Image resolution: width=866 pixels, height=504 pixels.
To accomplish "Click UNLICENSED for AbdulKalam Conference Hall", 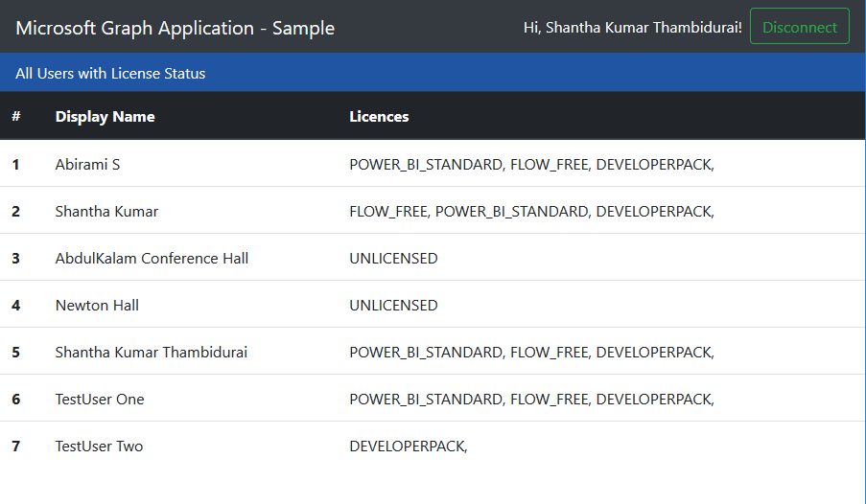I will point(393,258).
